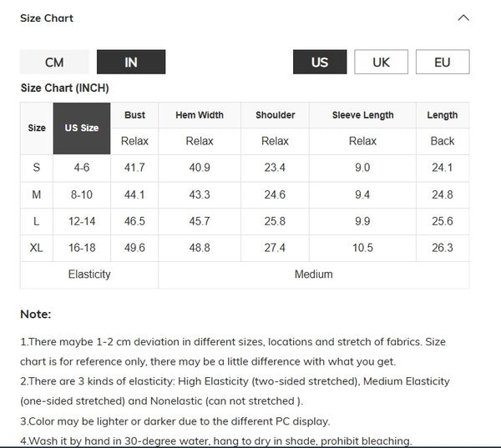Click the 8-10 US size cell

tap(82, 194)
